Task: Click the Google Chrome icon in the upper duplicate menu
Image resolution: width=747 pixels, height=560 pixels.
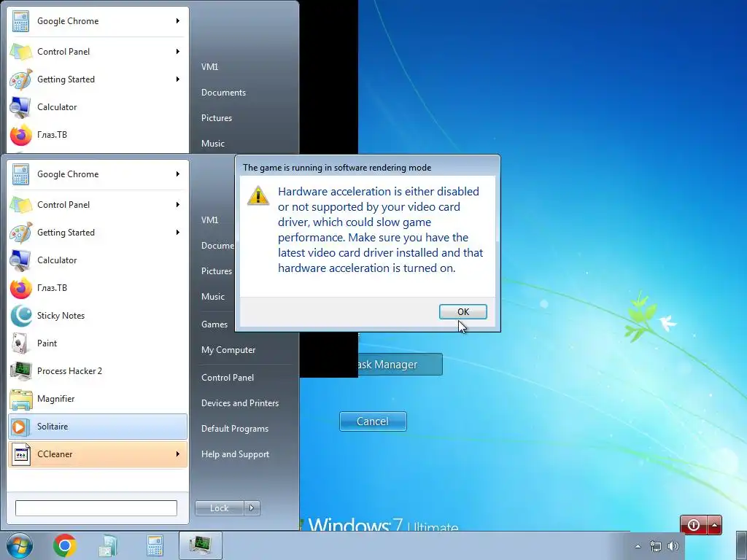Action: coord(21,21)
